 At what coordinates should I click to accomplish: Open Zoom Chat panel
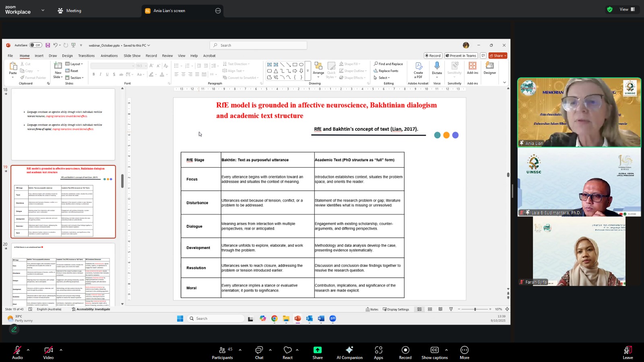(x=259, y=353)
